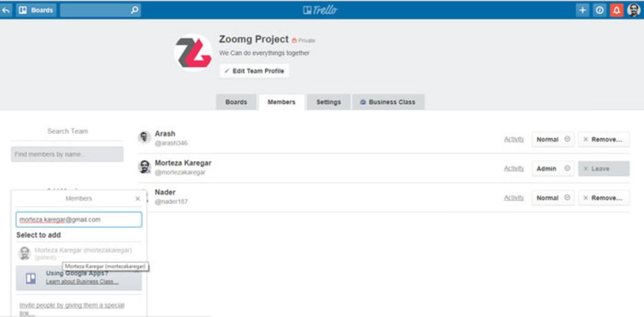644x317 pixels.
Task: Open Arash's Normal role dropdown
Action: [x=553, y=139]
